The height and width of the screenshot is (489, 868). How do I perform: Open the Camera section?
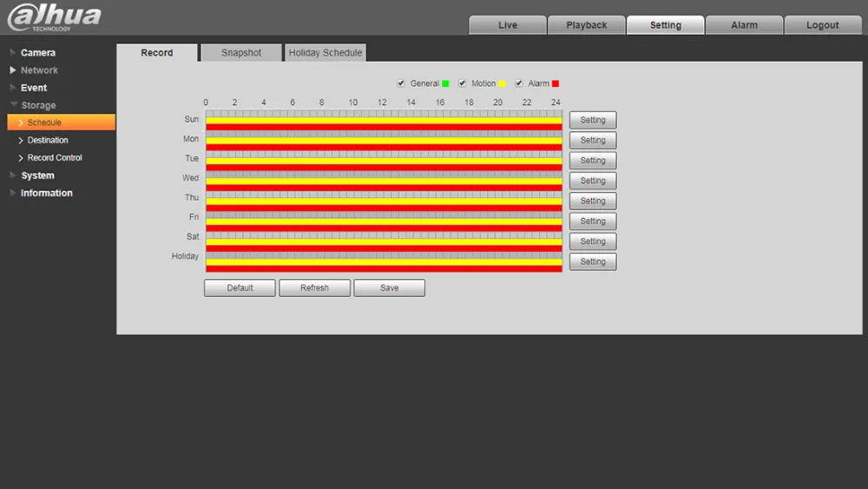click(x=37, y=53)
